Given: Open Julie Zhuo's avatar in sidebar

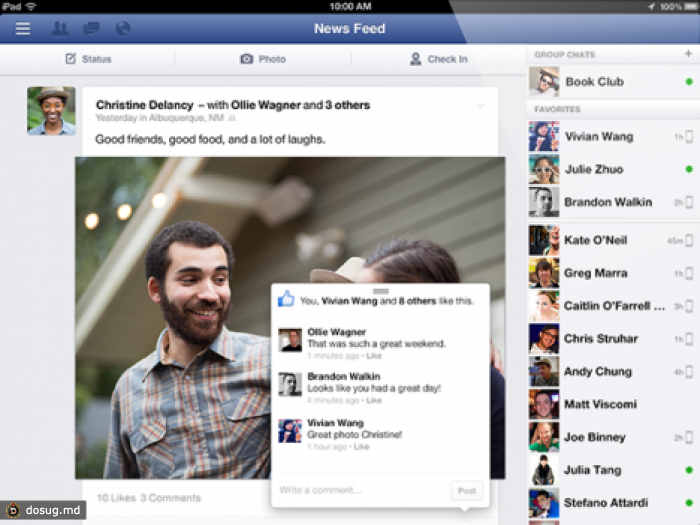Looking at the screenshot, I should tap(544, 169).
